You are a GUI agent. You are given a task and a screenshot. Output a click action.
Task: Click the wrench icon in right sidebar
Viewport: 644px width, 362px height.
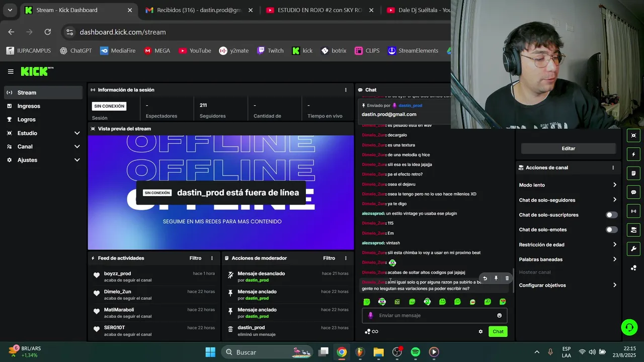pos(633,249)
